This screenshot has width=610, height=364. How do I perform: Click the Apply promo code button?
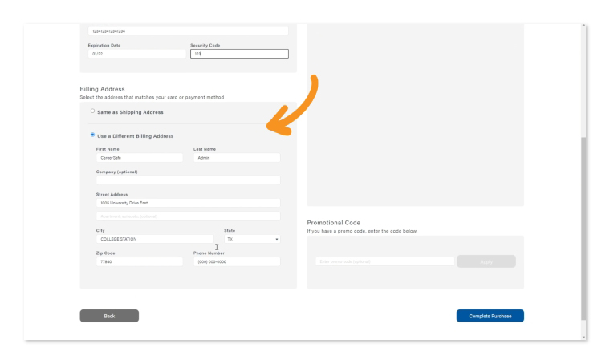click(x=486, y=261)
